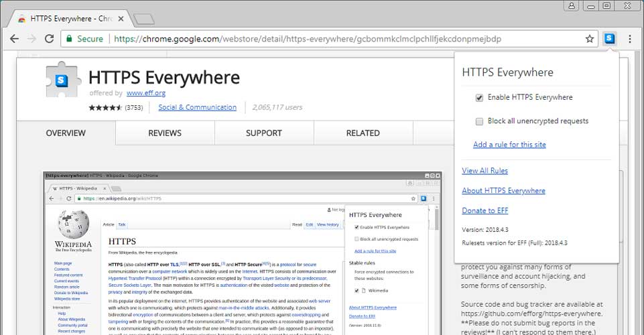Click Add a rule for this site
This screenshot has width=644, height=335.
coord(510,145)
